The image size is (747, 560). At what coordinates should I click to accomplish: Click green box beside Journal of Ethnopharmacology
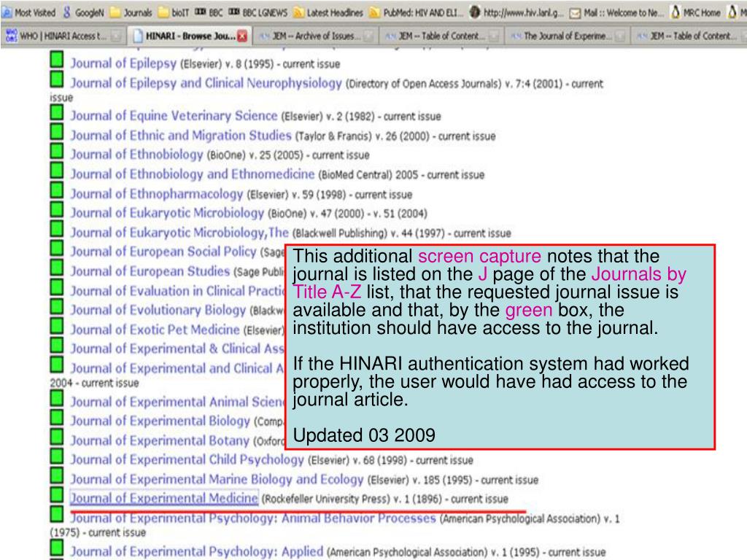click(57, 190)
